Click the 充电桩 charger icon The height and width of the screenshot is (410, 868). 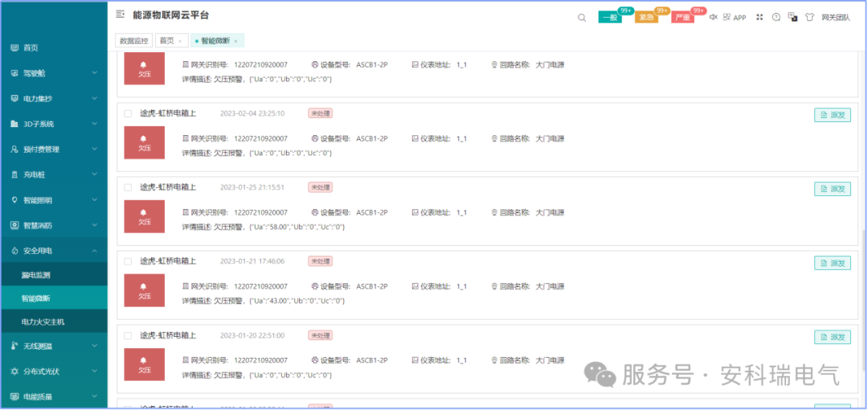tap(15, 175)
